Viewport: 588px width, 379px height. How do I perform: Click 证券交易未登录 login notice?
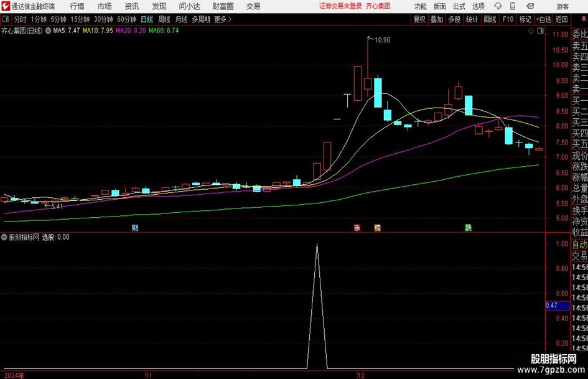pos(341,6)
